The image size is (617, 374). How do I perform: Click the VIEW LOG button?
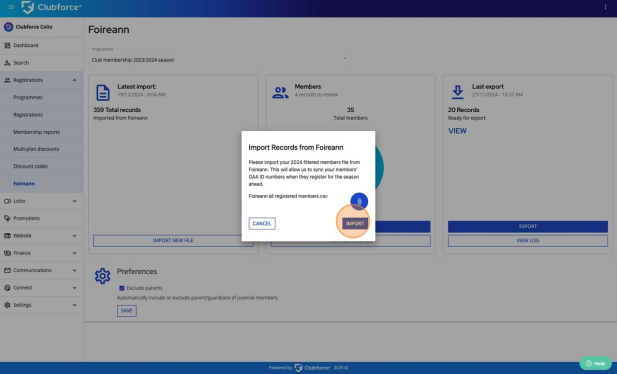[528, 241]
